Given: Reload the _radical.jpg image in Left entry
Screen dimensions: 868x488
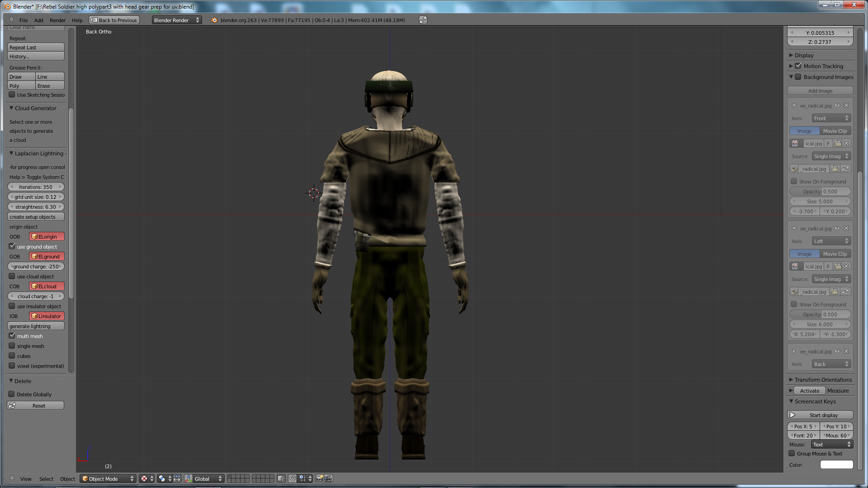Looking at the screenshot, I should click(845, 291).
